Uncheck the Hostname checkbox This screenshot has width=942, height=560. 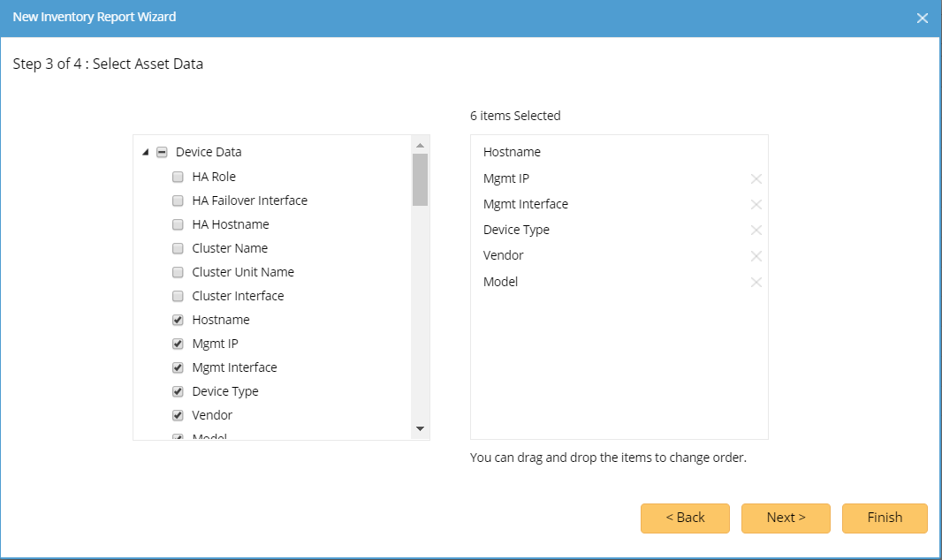178,320
